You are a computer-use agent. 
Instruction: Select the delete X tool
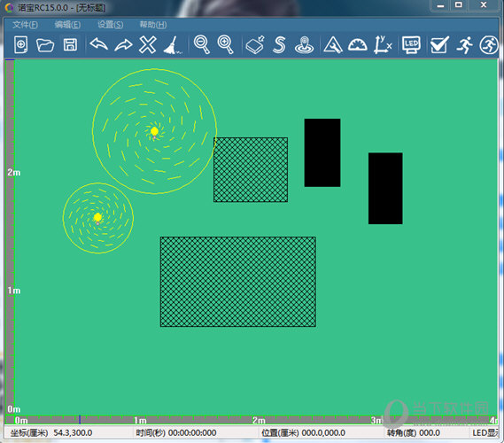(148, 44)
